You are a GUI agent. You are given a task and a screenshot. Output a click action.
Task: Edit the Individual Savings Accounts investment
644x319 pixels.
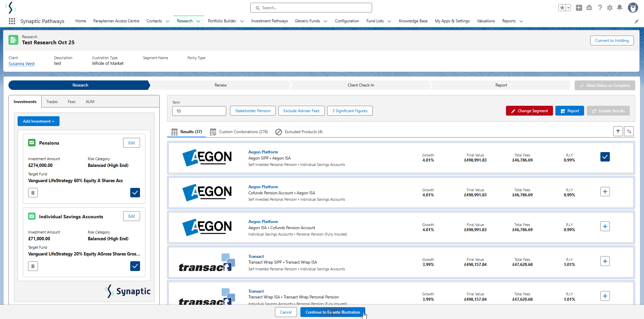click(x=132, y=216)
